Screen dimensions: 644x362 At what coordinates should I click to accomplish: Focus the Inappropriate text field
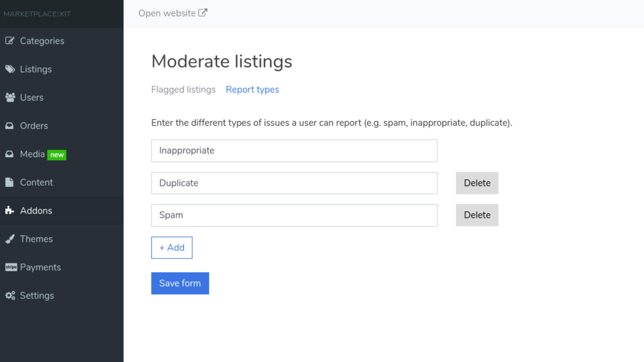294,151
